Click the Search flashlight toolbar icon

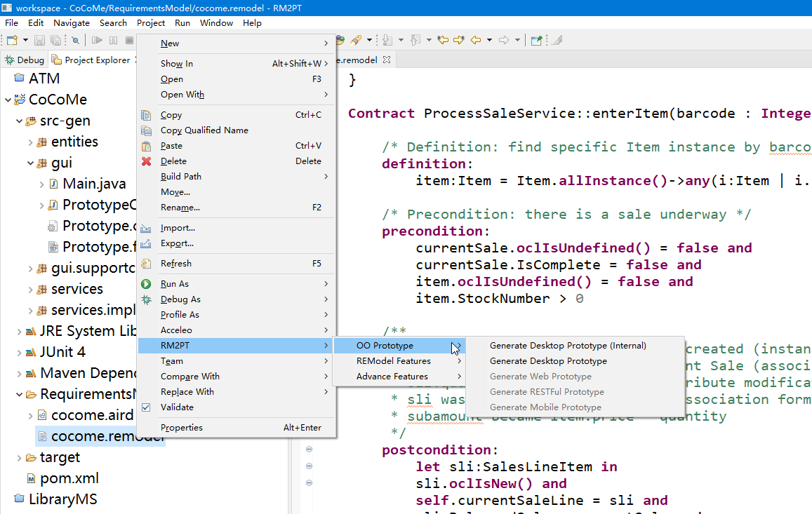[x=356, y=41]
